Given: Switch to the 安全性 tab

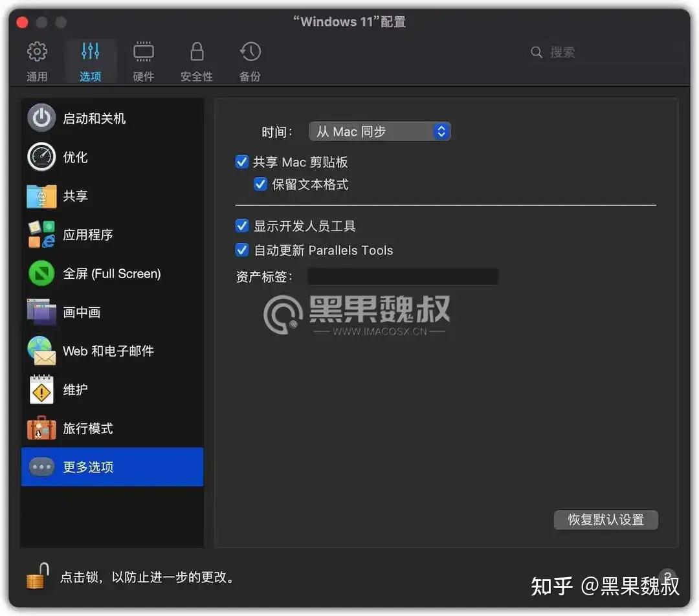Looking at the screenshot, I should pyautogui.click(x=196, y=60).
